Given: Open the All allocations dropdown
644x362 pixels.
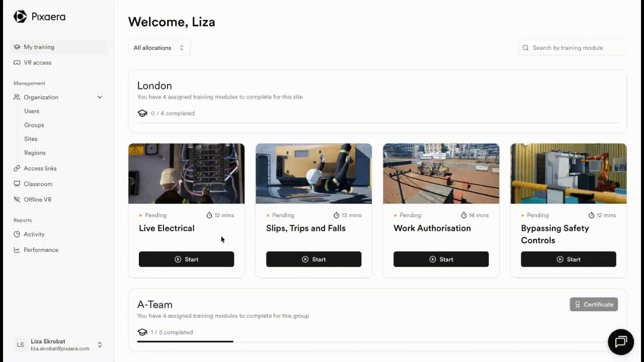Looking at the screenshot, I should click(159, 48).
